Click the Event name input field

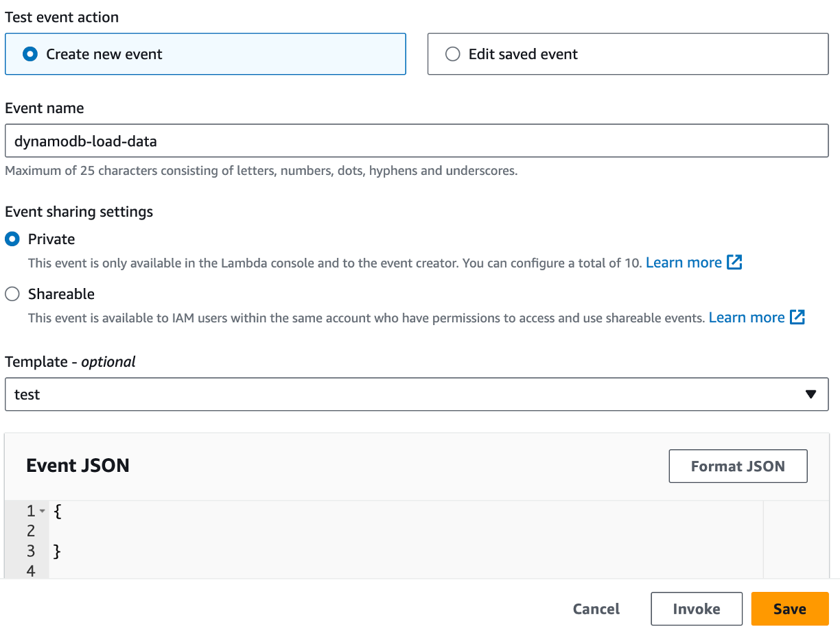pyautogui.click(x=416, y=142)
